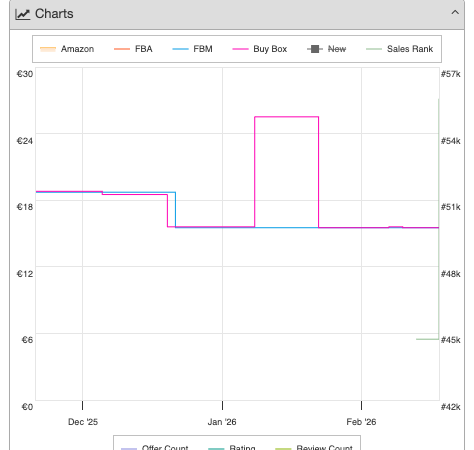Toggle the FBA series in legend
474x450 pixels.
pos(133,49)
